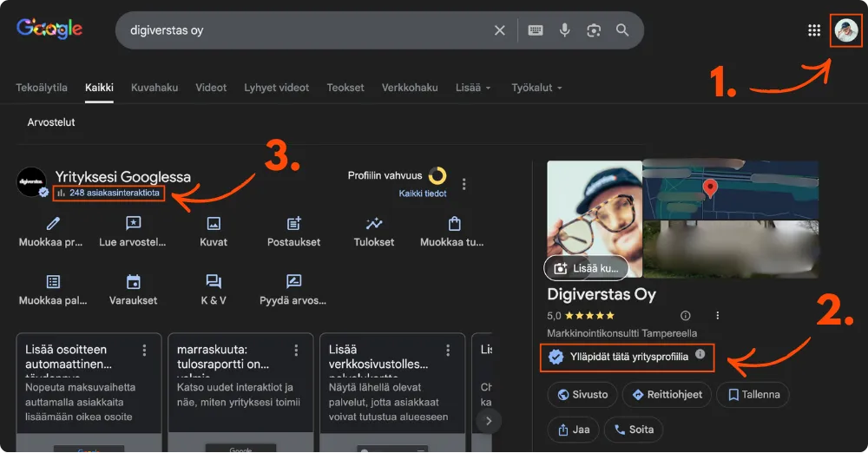Open three-dot menu on Lisää osoitteen card
The image size is (868, 453).
pyautogui.click(x=144, y=350)
